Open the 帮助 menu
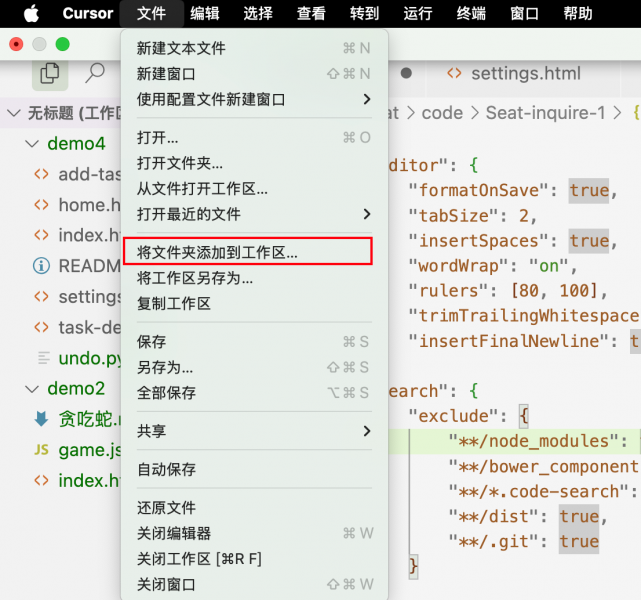The height and width of the screenshot is (600, 641). (x=578, y=13)
